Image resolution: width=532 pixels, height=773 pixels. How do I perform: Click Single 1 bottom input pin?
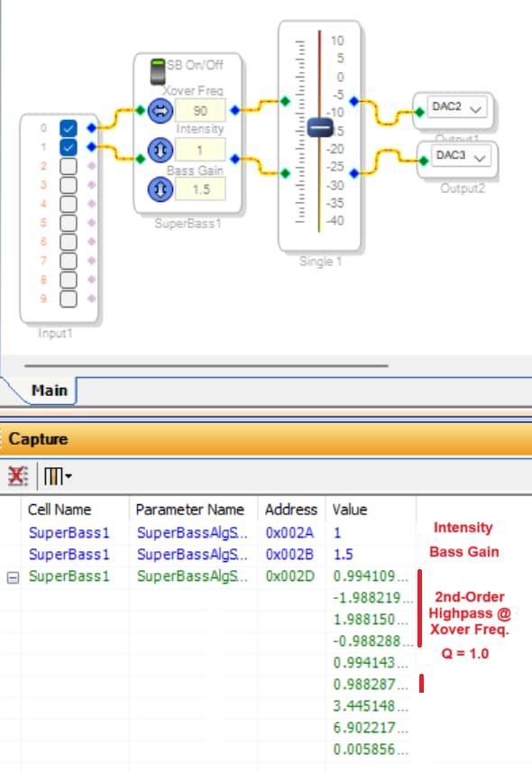285,173
